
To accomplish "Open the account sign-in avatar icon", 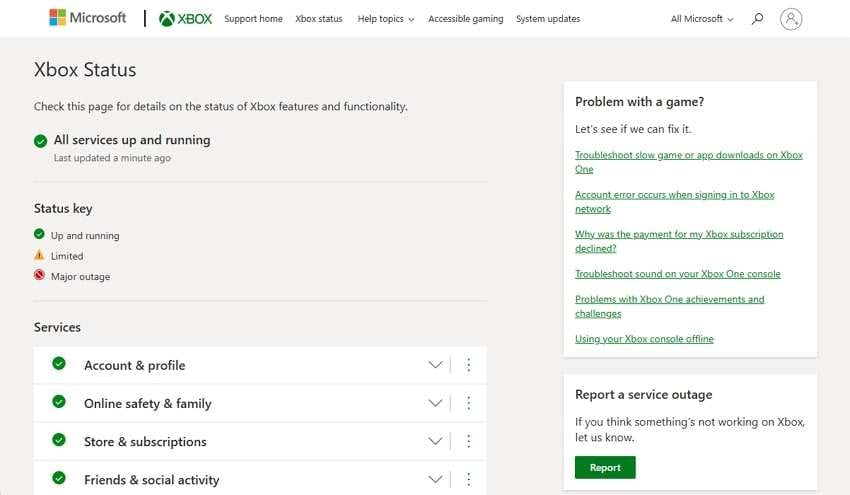I will tap(791, 19).
